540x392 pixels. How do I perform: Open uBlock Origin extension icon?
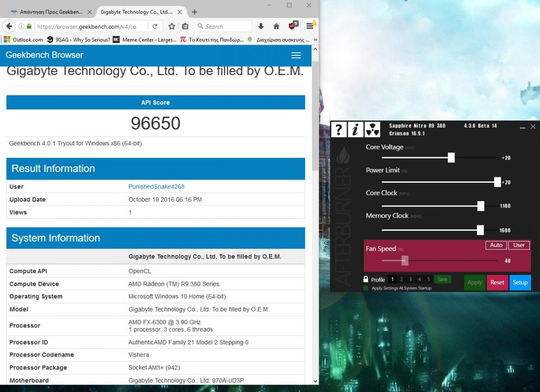[293, 25]
